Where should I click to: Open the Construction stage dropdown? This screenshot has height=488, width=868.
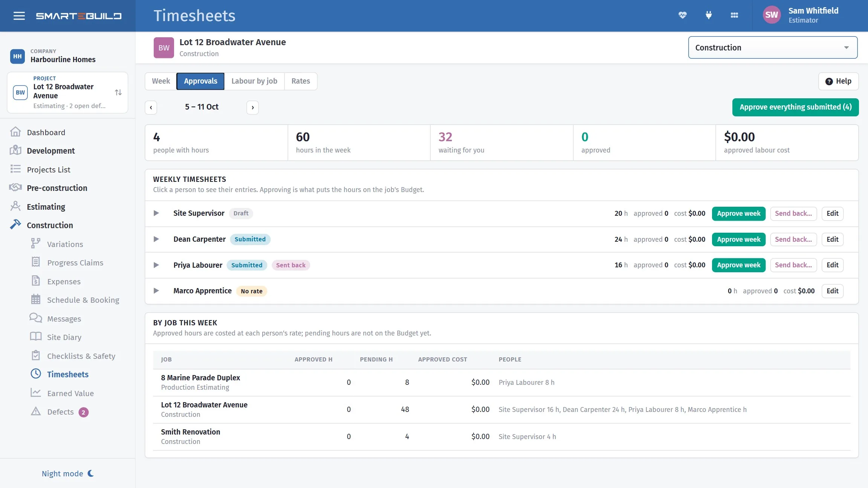(x=773, y=47)
